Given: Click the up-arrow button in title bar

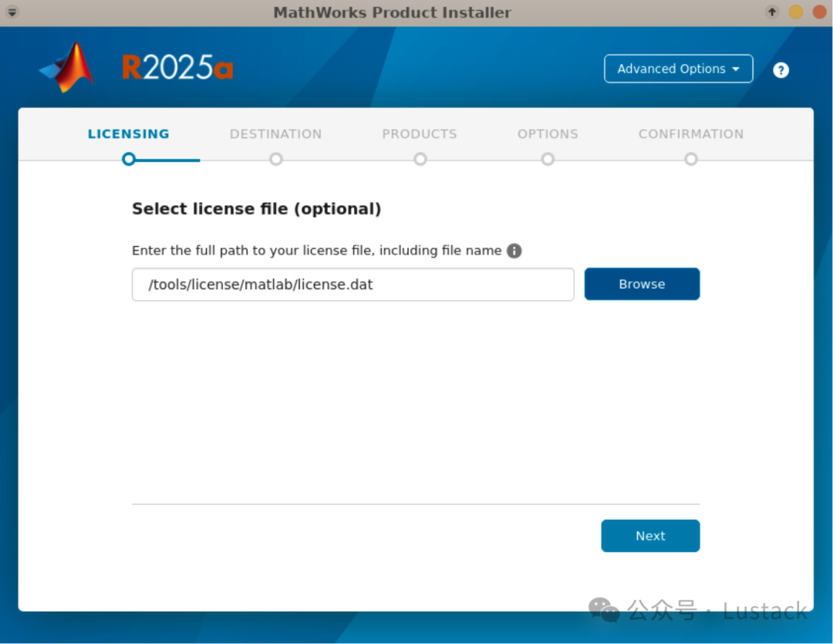Looking at the screenshot, I should 771,12.
